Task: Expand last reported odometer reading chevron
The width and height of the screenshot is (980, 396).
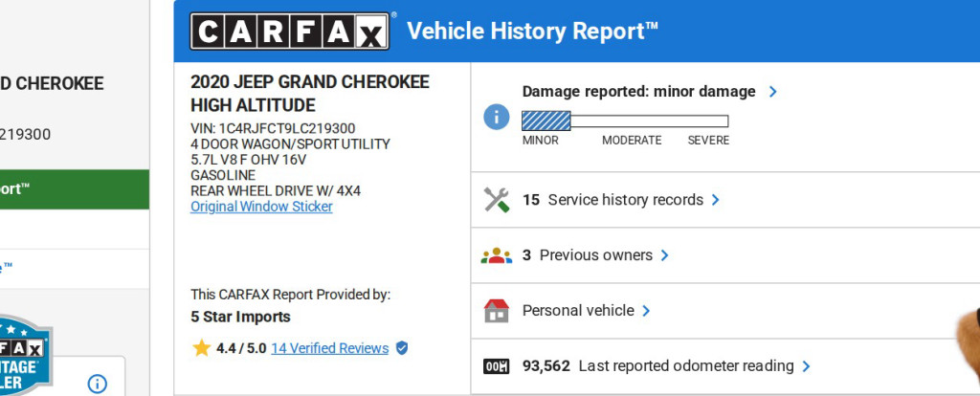Action: coord(806,366)
